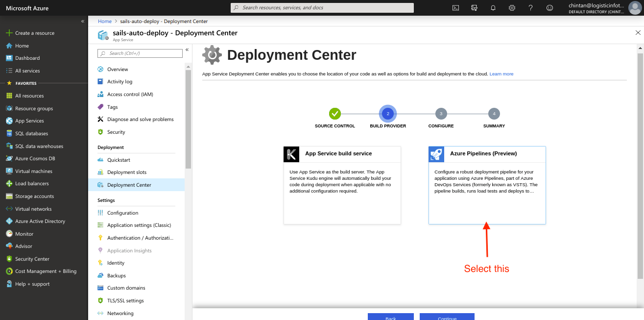Click the Azure Cosmos DB icon
The image size is (644, 320).
[x=9, y=158]
